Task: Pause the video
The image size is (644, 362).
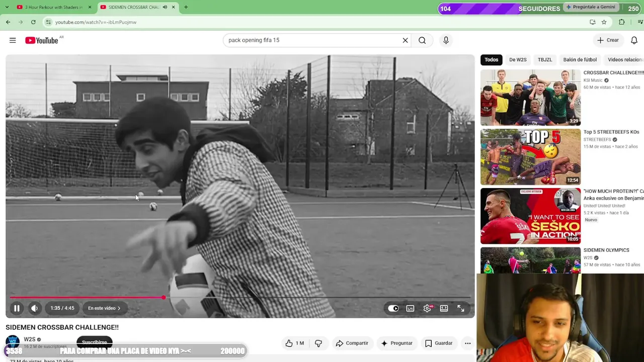Action: click(17, 308)
